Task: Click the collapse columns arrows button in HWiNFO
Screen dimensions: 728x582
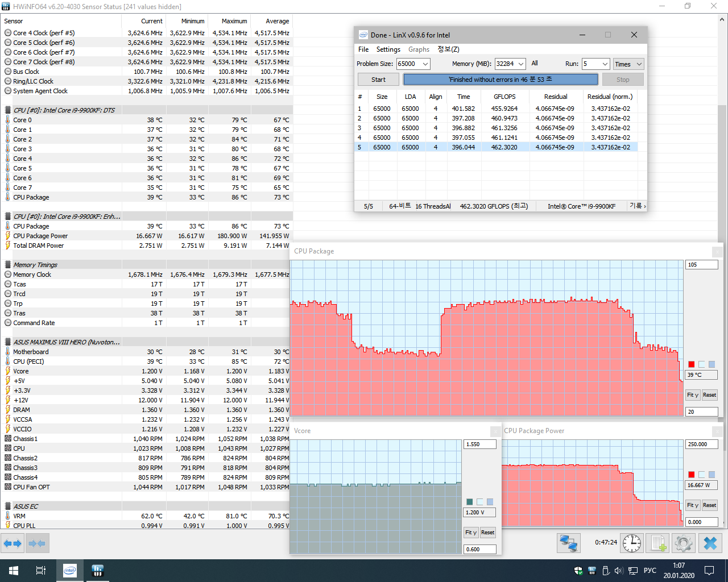Action: point(37,543)
